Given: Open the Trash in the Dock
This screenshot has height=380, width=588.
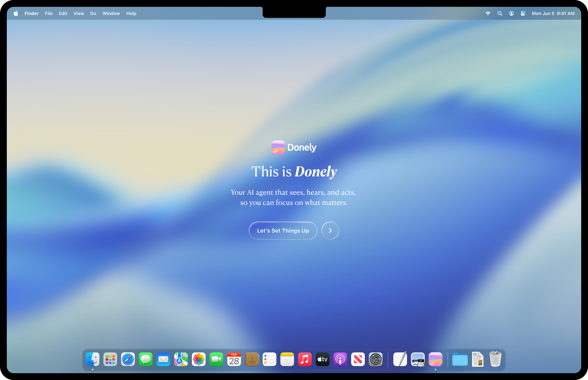Looking at the screenshot, I should click(x=495, y=359).
